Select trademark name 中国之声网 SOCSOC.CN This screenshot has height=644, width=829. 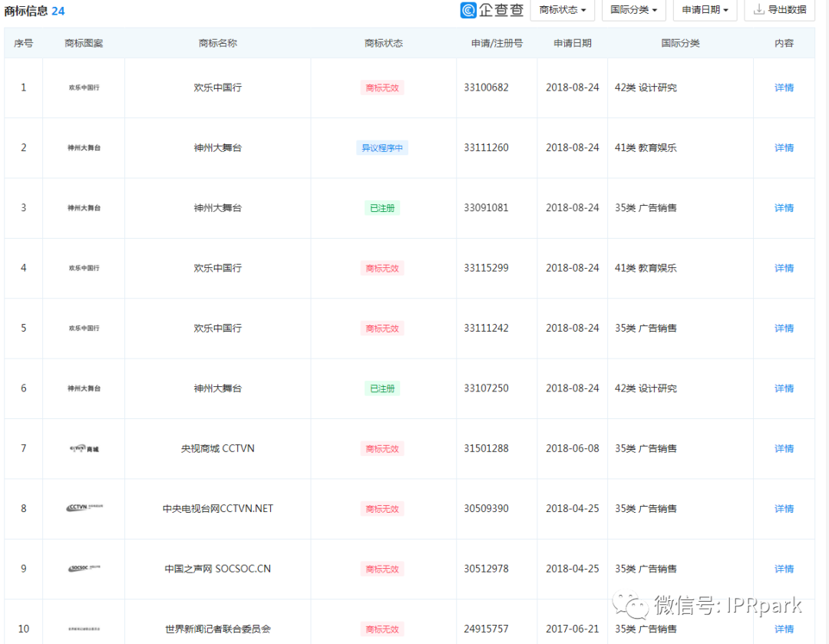[x=218, y=569]
